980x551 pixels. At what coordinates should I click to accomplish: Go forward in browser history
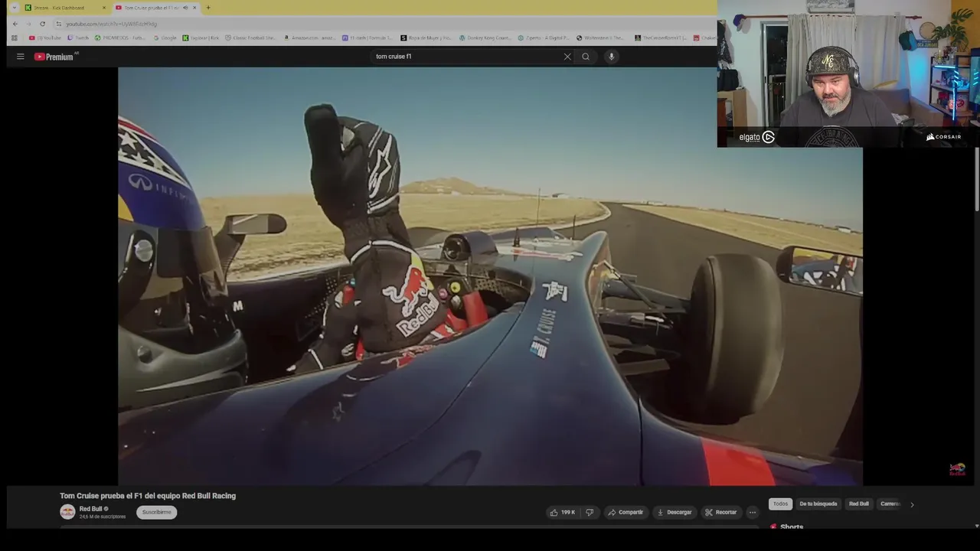(x=28, y=24)
